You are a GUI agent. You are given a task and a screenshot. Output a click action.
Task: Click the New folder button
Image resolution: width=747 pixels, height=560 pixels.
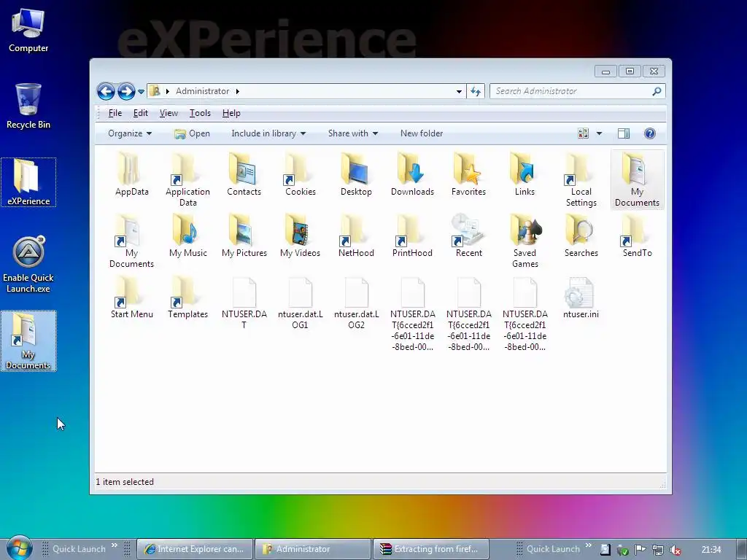click(422, 133)
